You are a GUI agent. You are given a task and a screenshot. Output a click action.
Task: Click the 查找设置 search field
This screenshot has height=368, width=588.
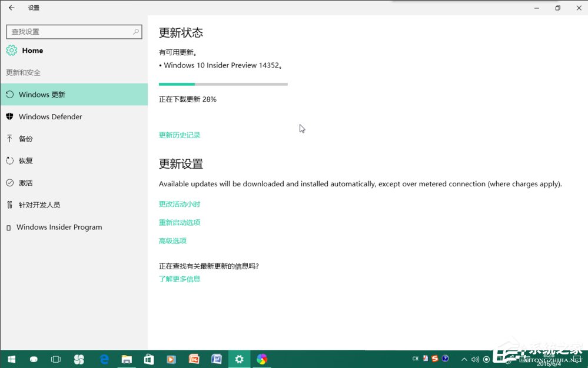(74, 31)
